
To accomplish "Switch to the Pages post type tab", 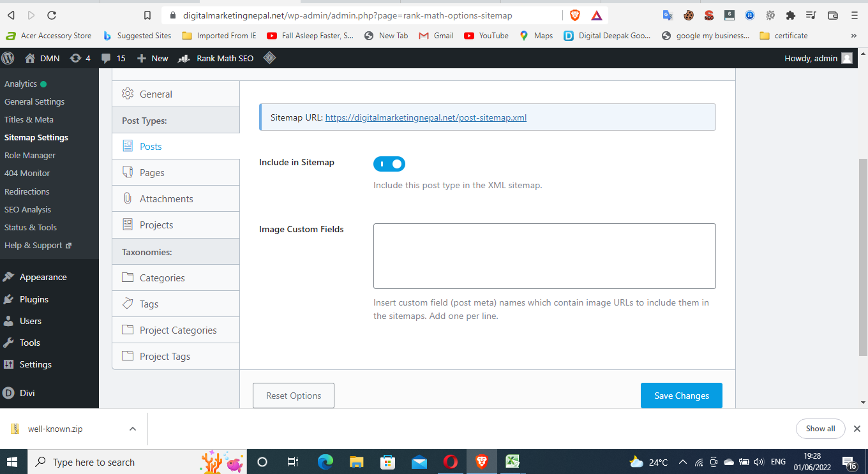I will click(152, 173).
